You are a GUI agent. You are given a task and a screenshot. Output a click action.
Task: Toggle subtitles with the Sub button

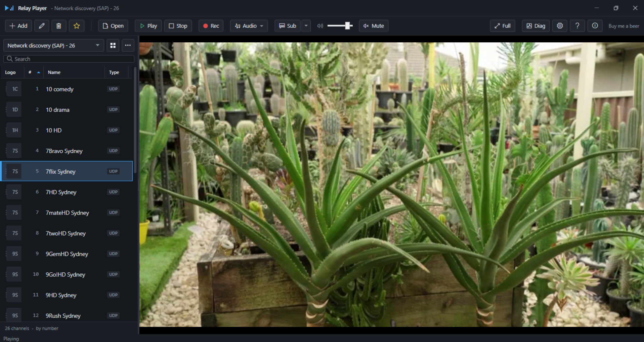[x=288, y=26]
